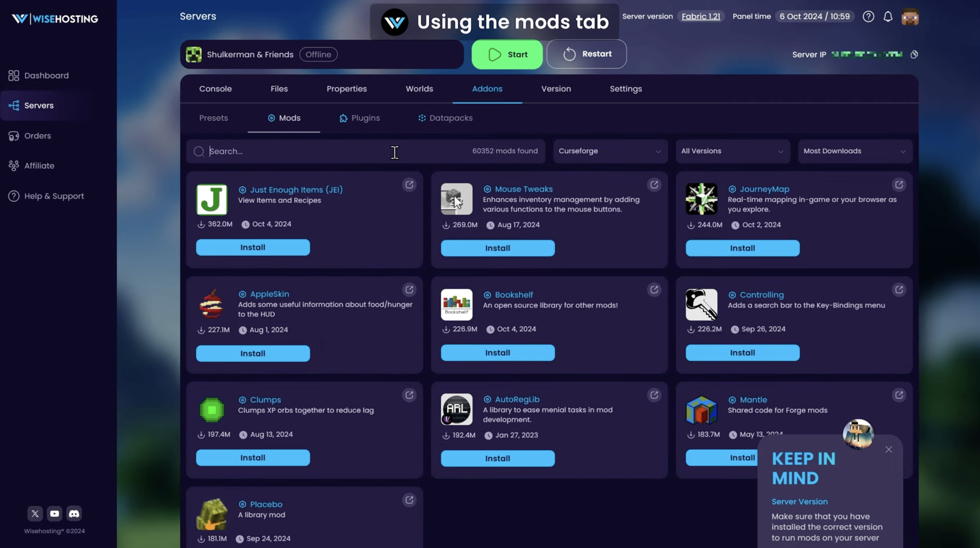Click the JourneyMap mod thumbnail
Image resolution: width=980 pixels, height=548 pixels.
click(701, 199)
